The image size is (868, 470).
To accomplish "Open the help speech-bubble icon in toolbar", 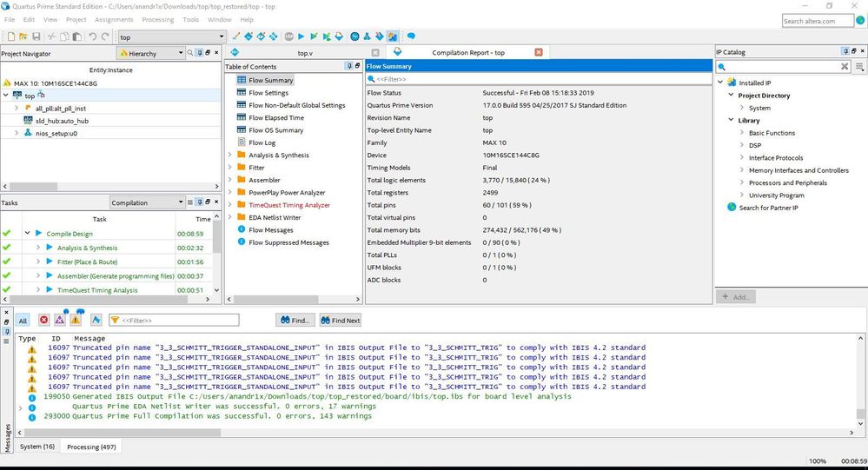I will [411, 36].
